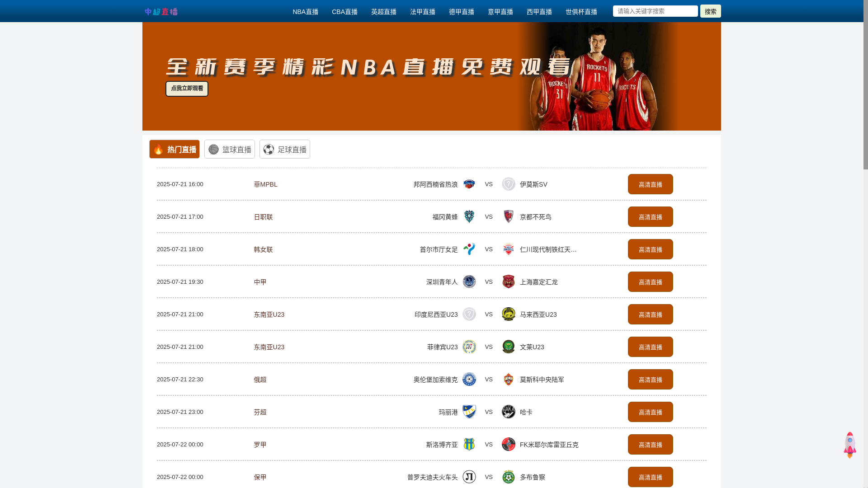Open 世俱杯直播 in the navigation
Screen dimensions: 868x488
pos(581,12)
